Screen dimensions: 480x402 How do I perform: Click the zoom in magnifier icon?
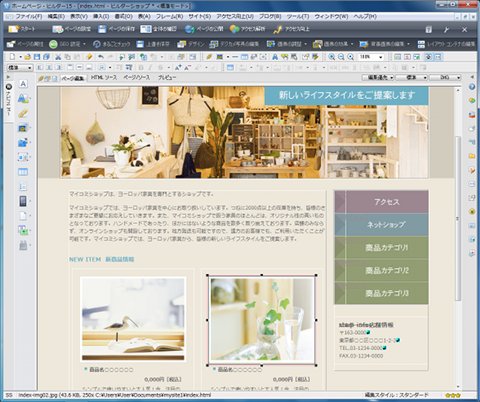tap(331, 57)
